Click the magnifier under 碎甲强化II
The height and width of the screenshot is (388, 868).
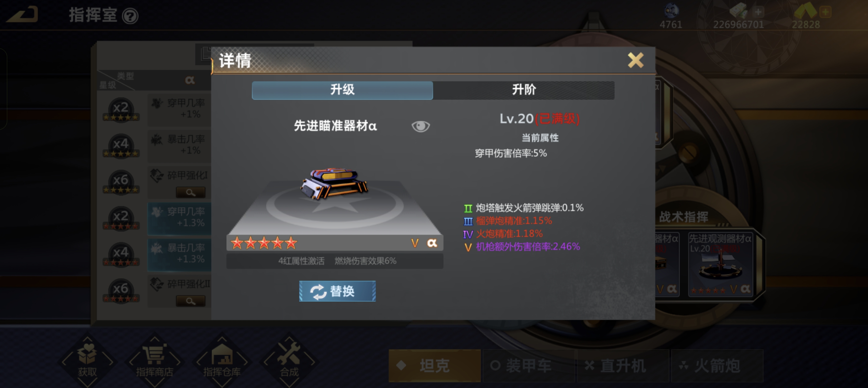pos(191,301)
